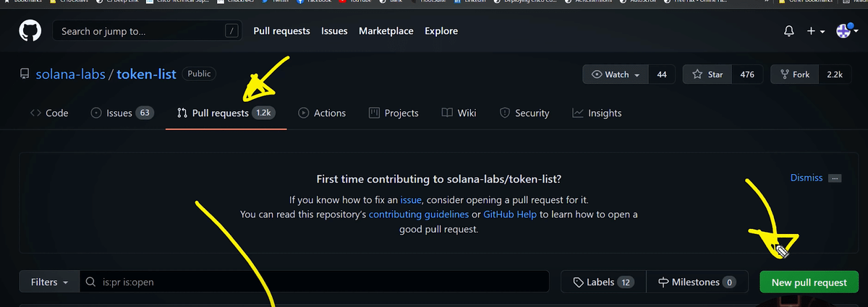Open the ellipsis options next to Dismiss

(x=835, y=178)
